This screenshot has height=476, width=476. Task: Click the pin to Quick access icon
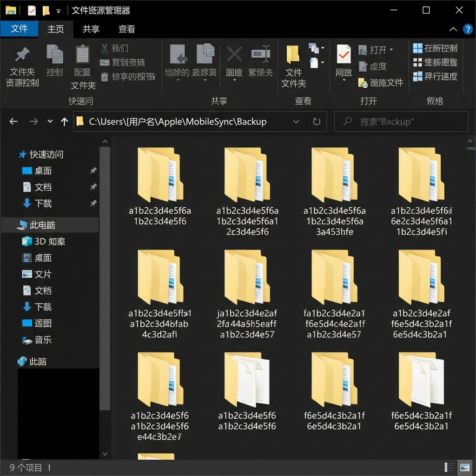22,55
